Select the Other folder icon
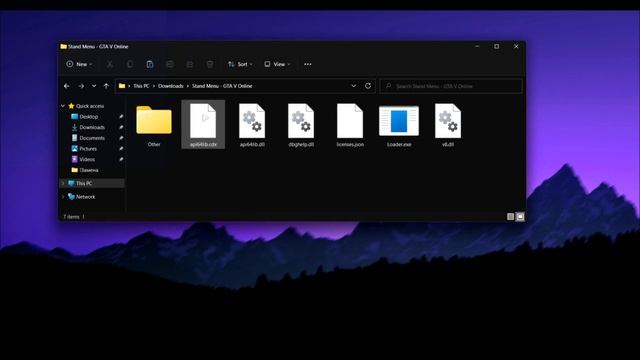 point(154,120)
